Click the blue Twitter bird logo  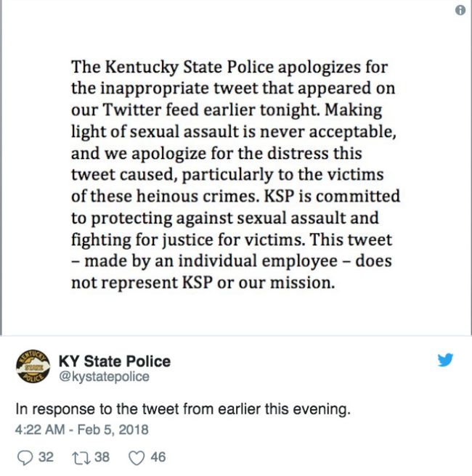[445, 360]
